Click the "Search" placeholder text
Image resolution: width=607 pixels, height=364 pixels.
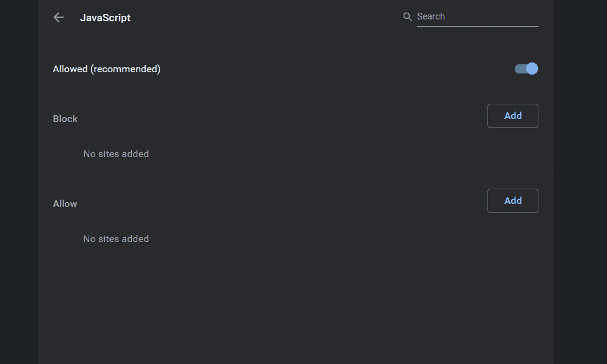pos(431,17)
